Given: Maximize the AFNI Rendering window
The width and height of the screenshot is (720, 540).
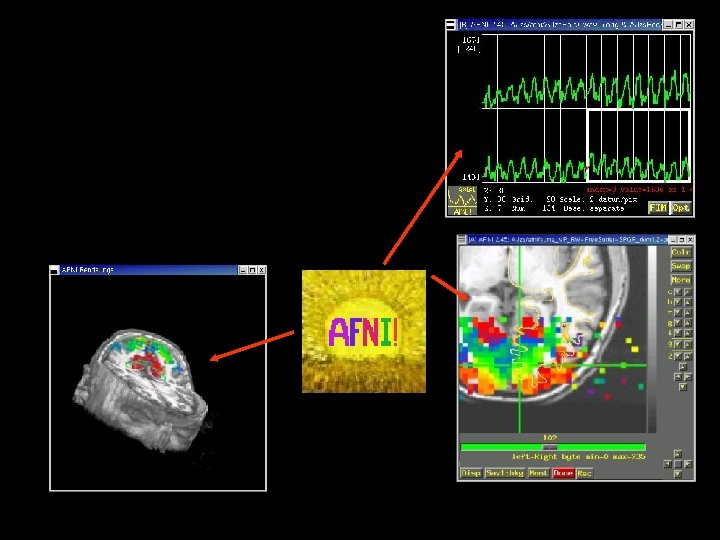Looking at the screenshot, I should (252, 270).
